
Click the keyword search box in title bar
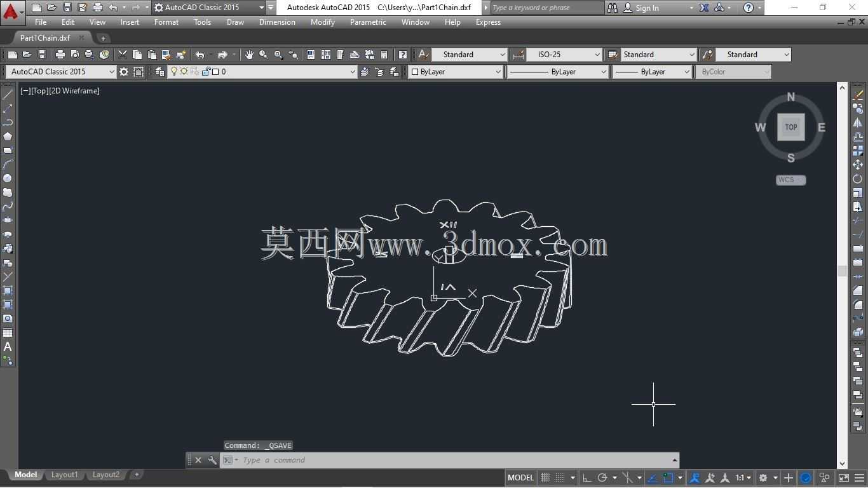pyautogui.click(x=546, y=8)
